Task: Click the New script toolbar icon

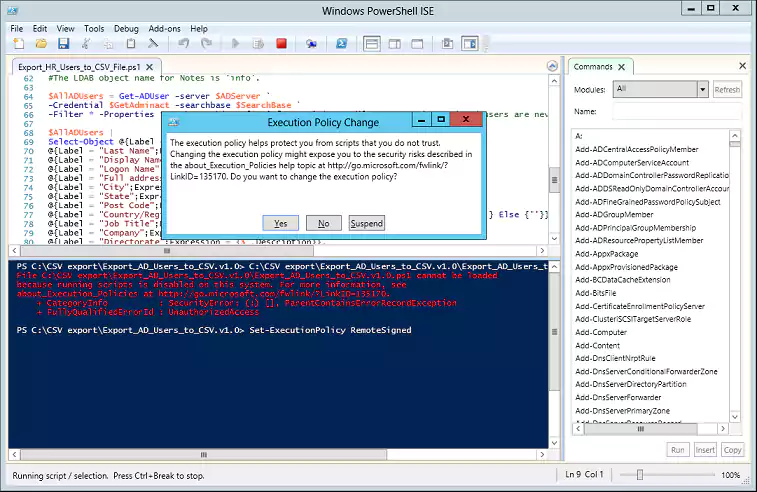Action: 17,44
